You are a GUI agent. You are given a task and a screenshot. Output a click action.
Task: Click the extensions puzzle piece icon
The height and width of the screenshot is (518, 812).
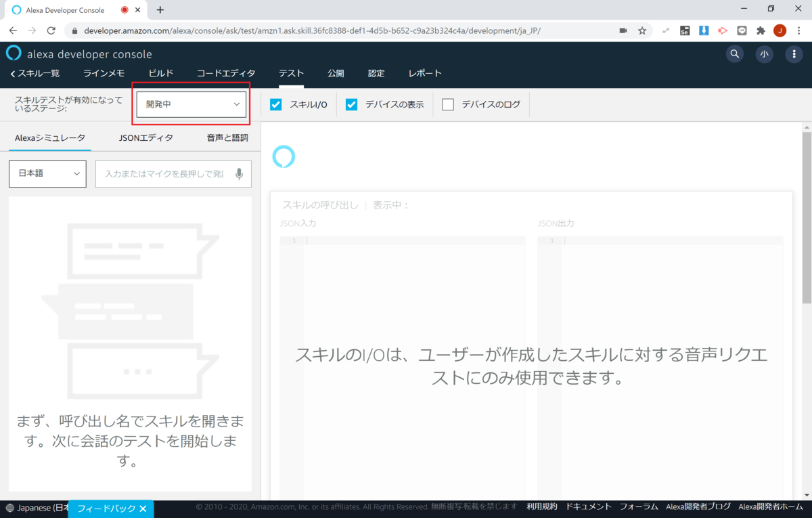pyautogui.click(x=761, y=30)
